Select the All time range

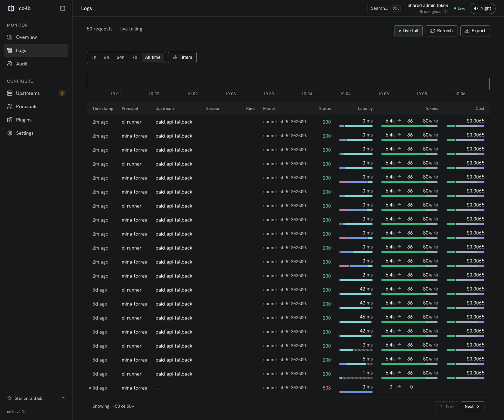pyautogui.click(x=153, y=57)
